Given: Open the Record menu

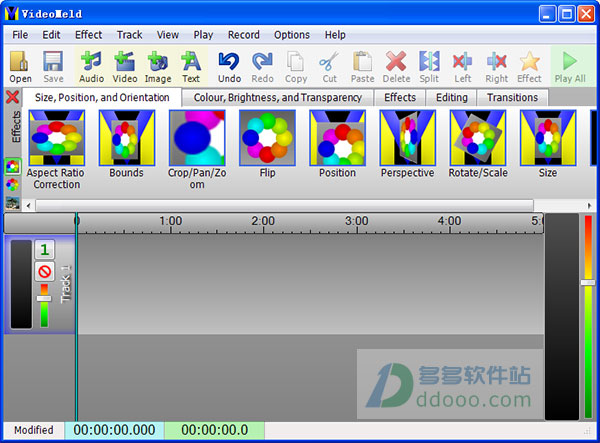Looking at the screenshot, I should (x=243, y=35).
